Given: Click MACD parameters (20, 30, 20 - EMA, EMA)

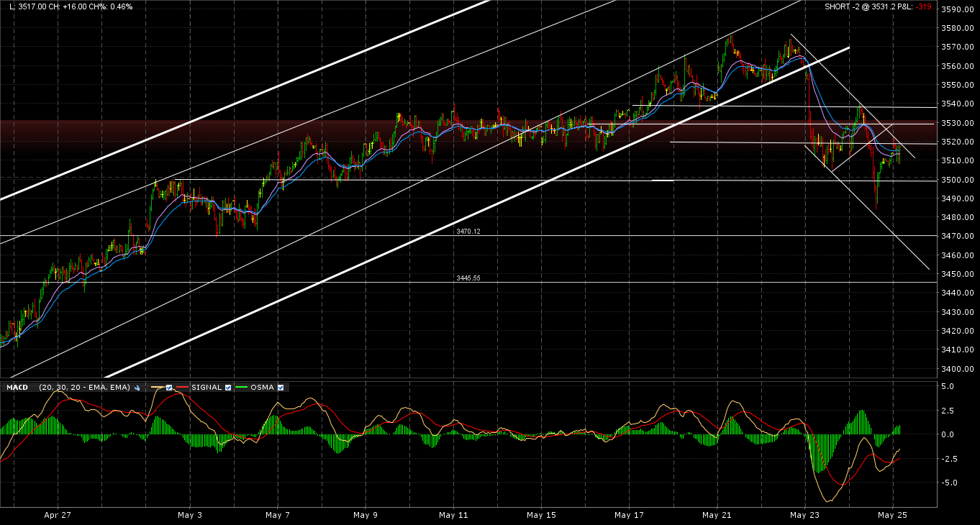Looking at the screenshot, I should (85, 388).
